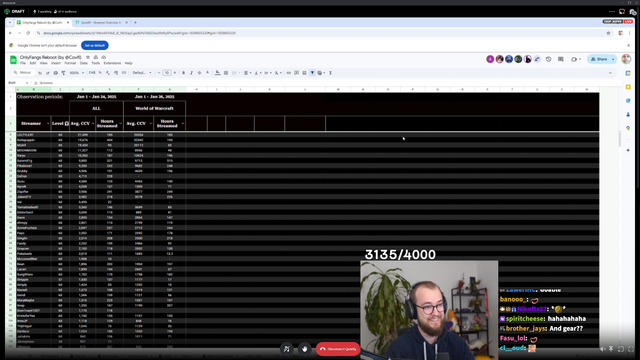Open the Extensions menu

(112, 63)
